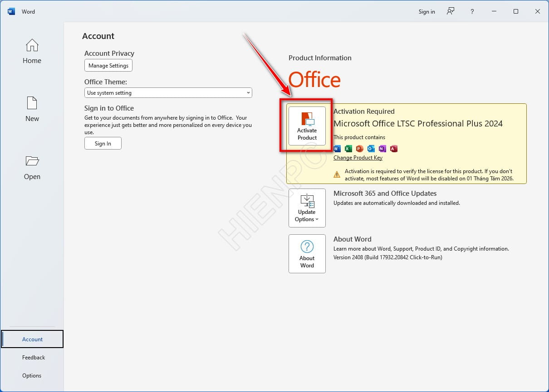Open the Home page in sidebar

pyautogui.click(x=32, y=51)
